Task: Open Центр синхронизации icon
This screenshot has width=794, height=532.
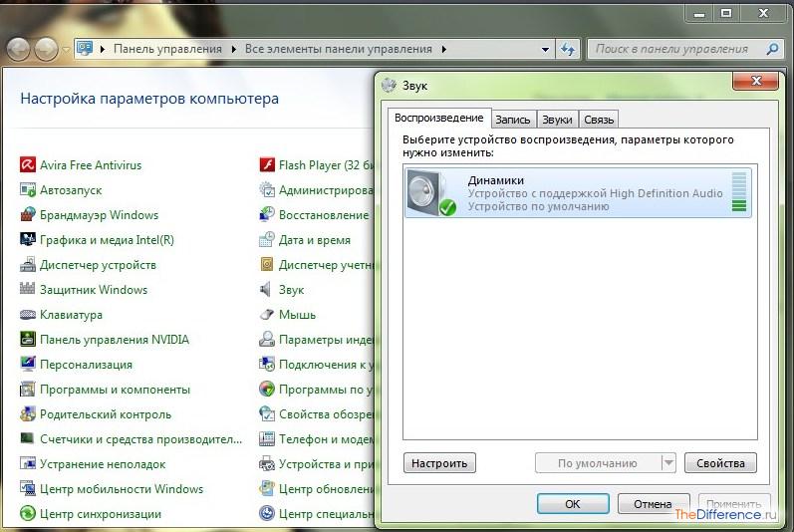Action: point(27,514)
